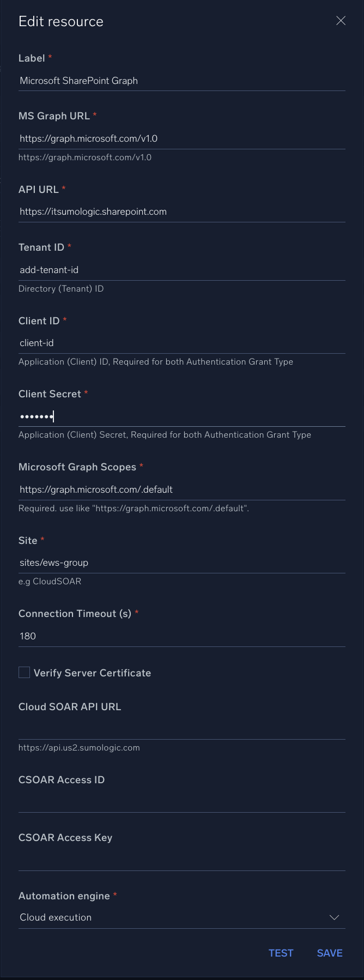The height and width of the screenshot is (980, 364).
Task: Enable Verify Server Certificate
Action: [x=24, y=672]
